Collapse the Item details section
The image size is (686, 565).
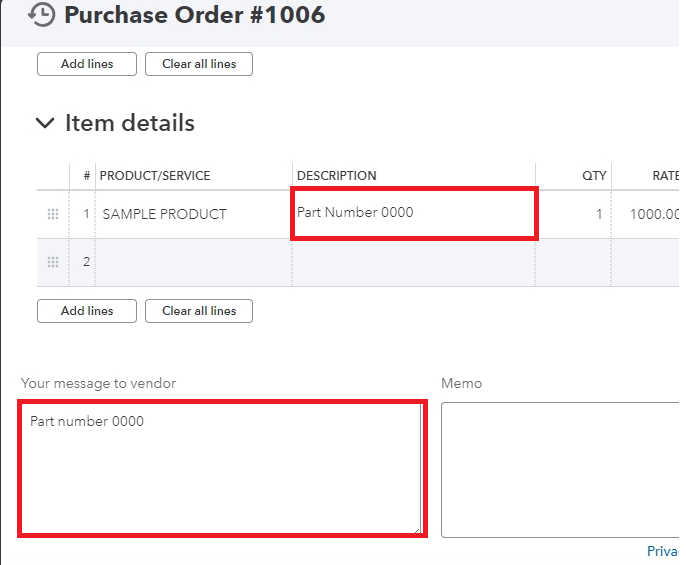45,123
